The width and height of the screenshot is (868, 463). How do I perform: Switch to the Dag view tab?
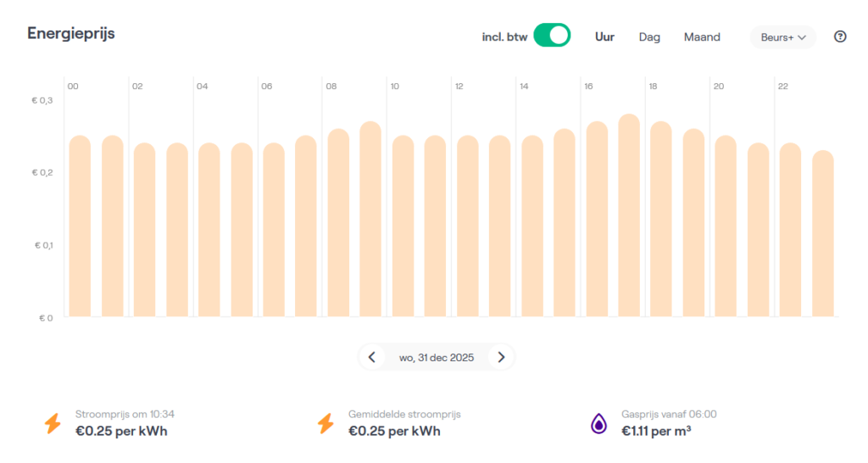[x=649, y=37]
